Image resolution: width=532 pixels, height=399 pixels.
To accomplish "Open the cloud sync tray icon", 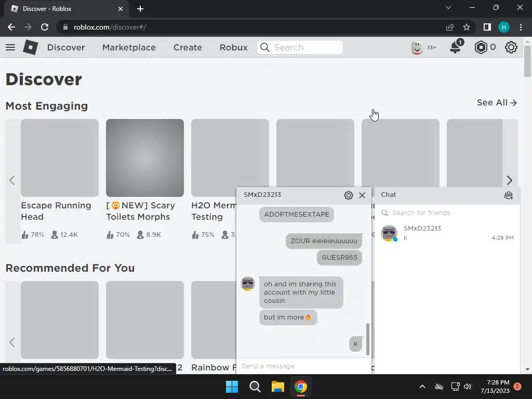I will coord(438,387).
